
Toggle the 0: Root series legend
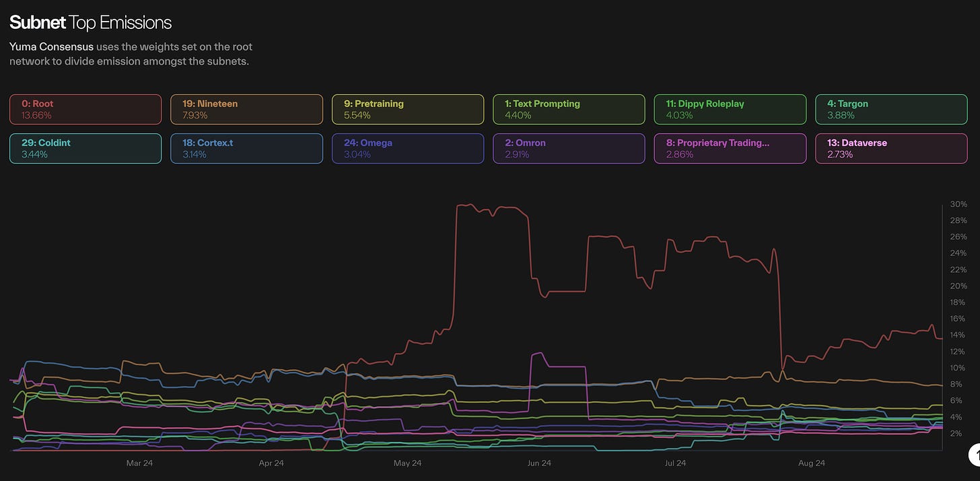[85, 109]
